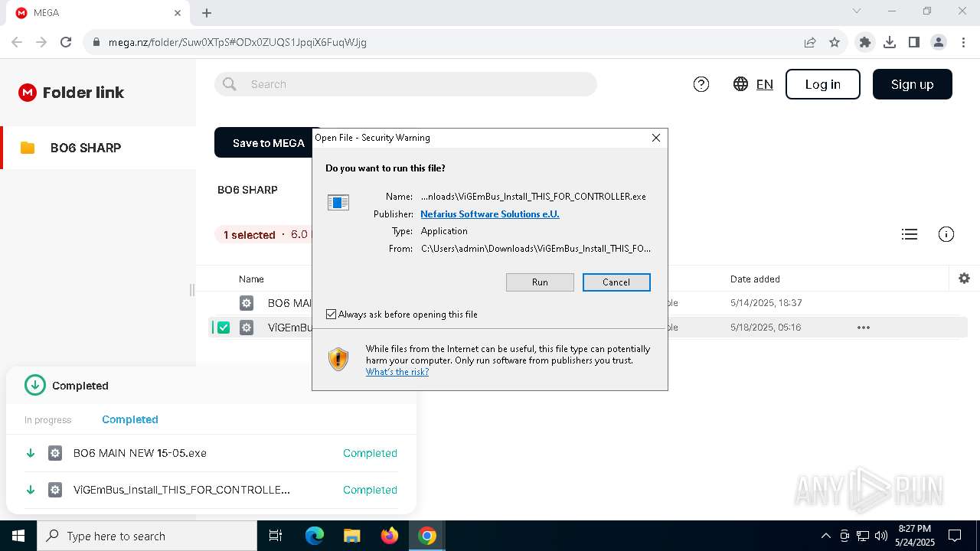This screenshot has width=980, height=551.
Task: Open File Explorer from taskbar
Action: coord(351,536)
